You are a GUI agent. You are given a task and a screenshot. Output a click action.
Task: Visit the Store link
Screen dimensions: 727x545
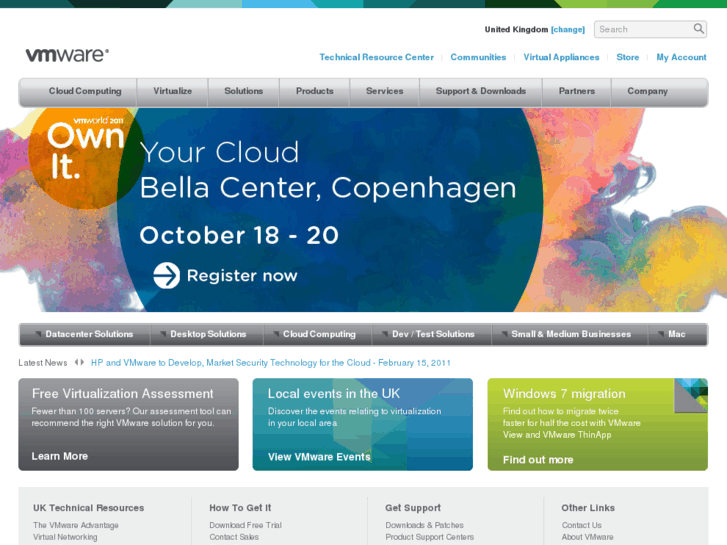tap(627, 57)
